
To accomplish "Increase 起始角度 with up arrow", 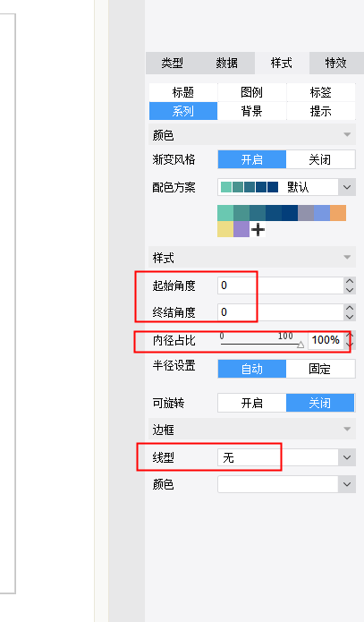I will [x=350, y=281].
